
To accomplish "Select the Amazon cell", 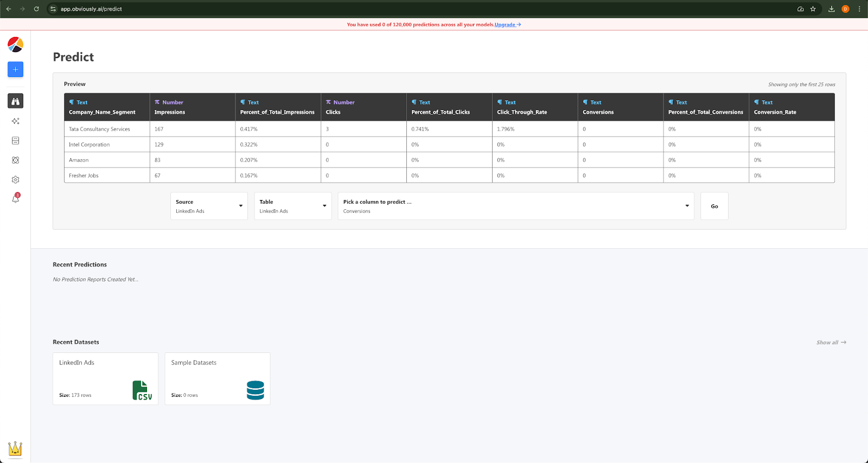I will click(107, 160).
